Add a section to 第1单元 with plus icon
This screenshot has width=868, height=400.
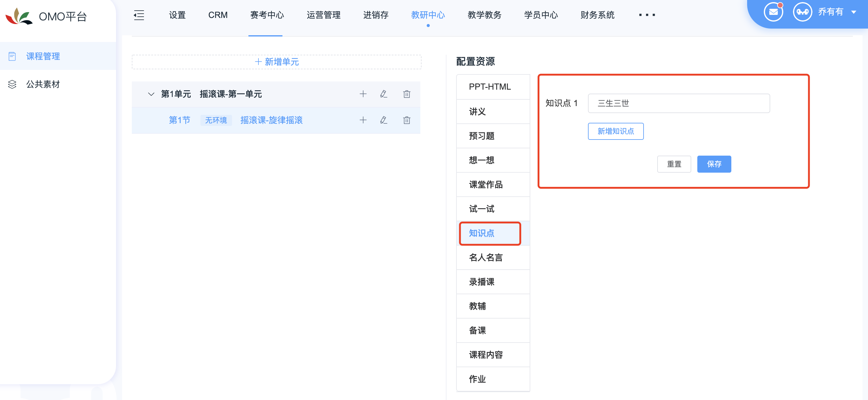point(363,94)
